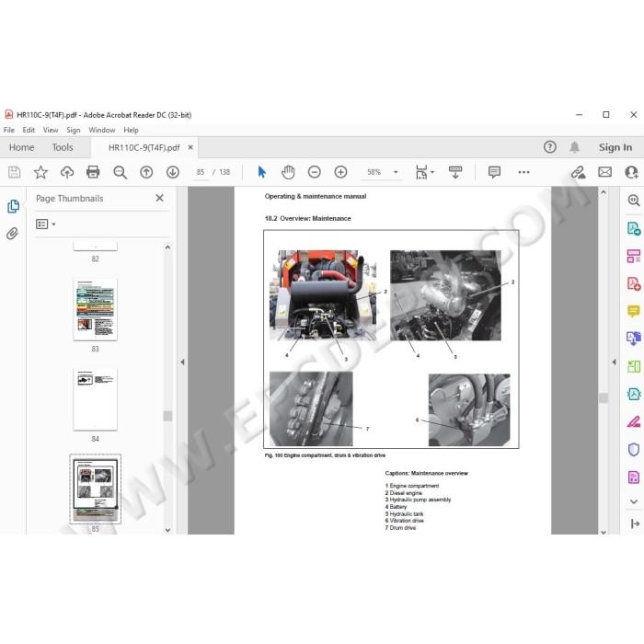Viewport: 644px width, 644px height.
Task: Open the Attachments paperclip panel
Action: tap(13, 234)
